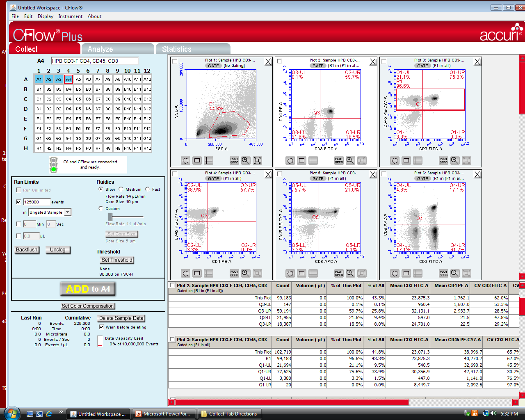Select the Slow fluidics radio button
Screen dimensions: 525x420
pyautogui.click(x=101, y=189)
